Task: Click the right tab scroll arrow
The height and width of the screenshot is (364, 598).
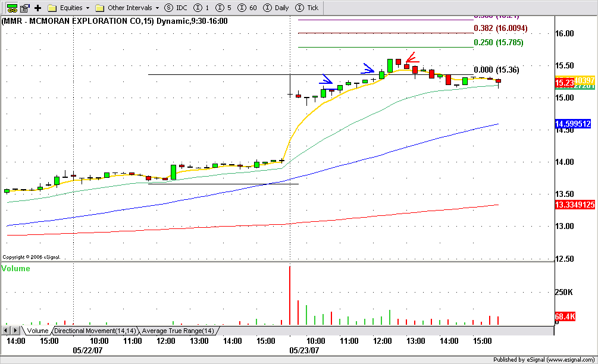Action: [15, 331]
